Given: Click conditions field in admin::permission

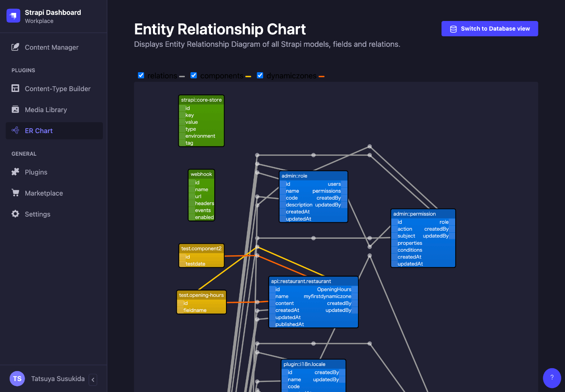Looking at the screenshot, I should (x=410, y=250).
